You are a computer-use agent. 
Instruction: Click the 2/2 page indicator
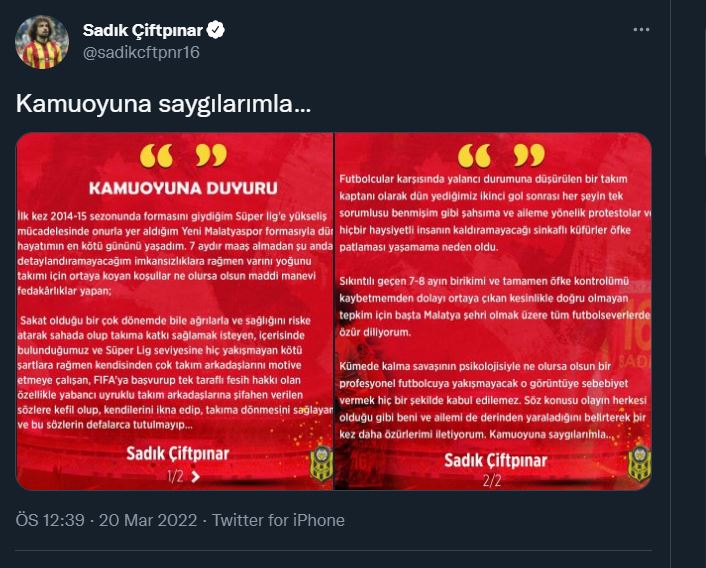point(492,481)
